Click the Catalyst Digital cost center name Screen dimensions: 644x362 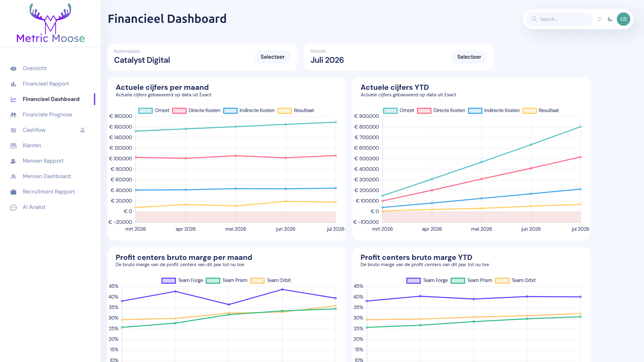tap(142, 60)
